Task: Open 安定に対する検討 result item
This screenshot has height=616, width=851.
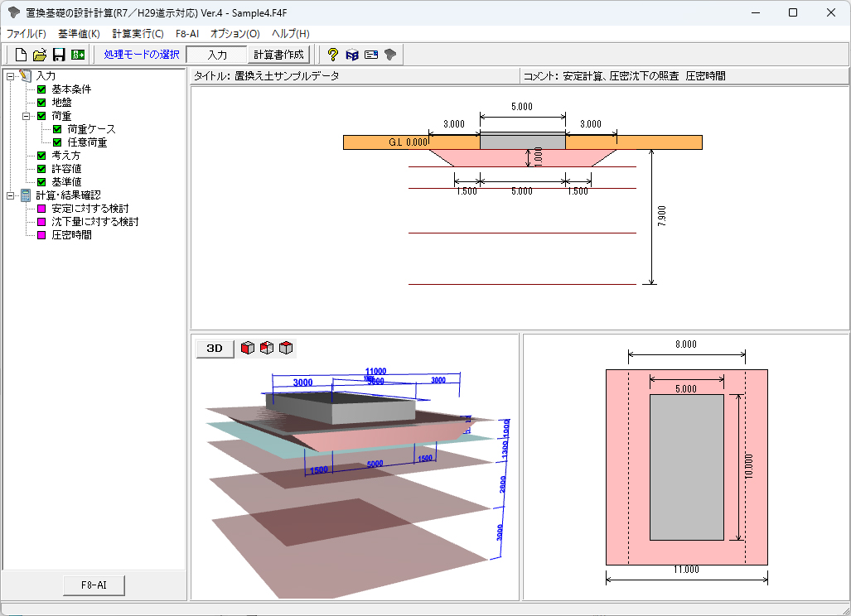Action: click(90, 208)
